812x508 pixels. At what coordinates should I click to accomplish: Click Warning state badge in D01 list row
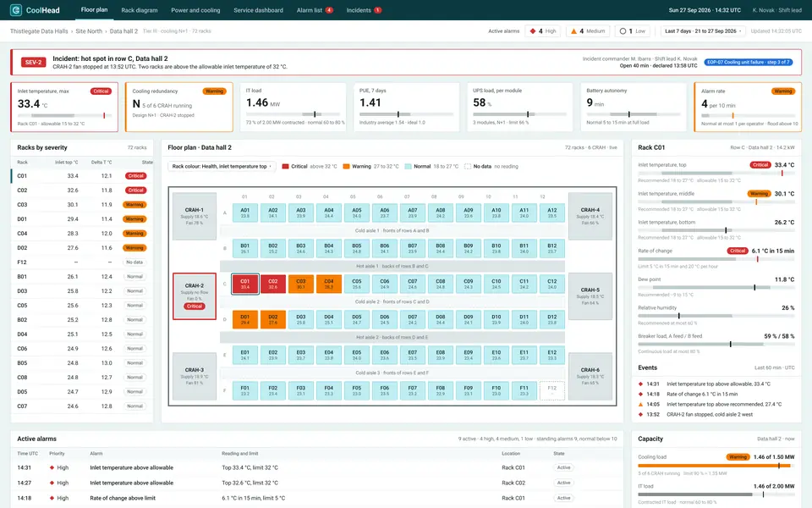134,219
